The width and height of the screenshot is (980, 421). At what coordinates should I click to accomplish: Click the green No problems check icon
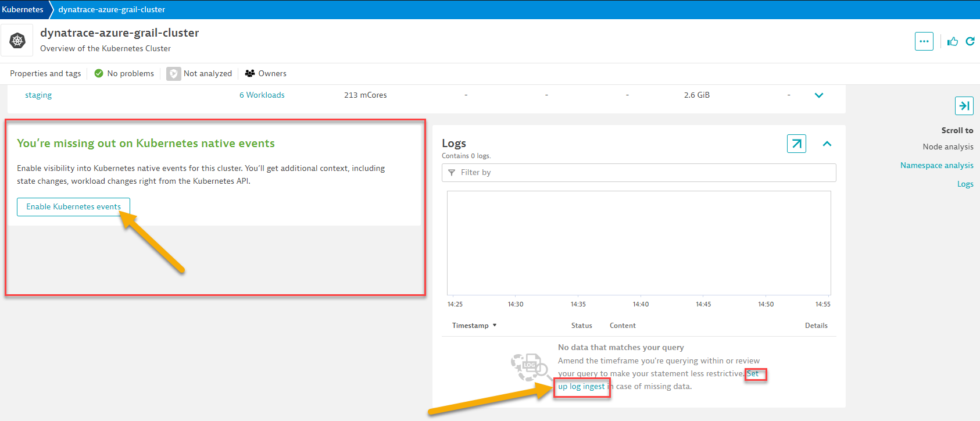pyautogui.click(x=99, y=74)
